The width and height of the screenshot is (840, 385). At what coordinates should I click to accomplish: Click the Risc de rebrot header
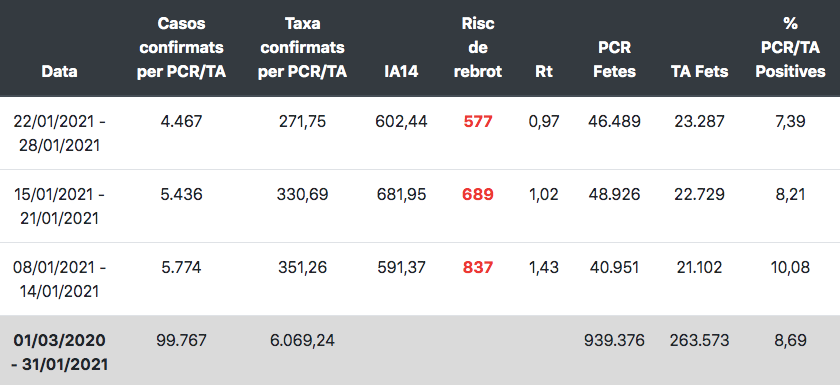477,48
